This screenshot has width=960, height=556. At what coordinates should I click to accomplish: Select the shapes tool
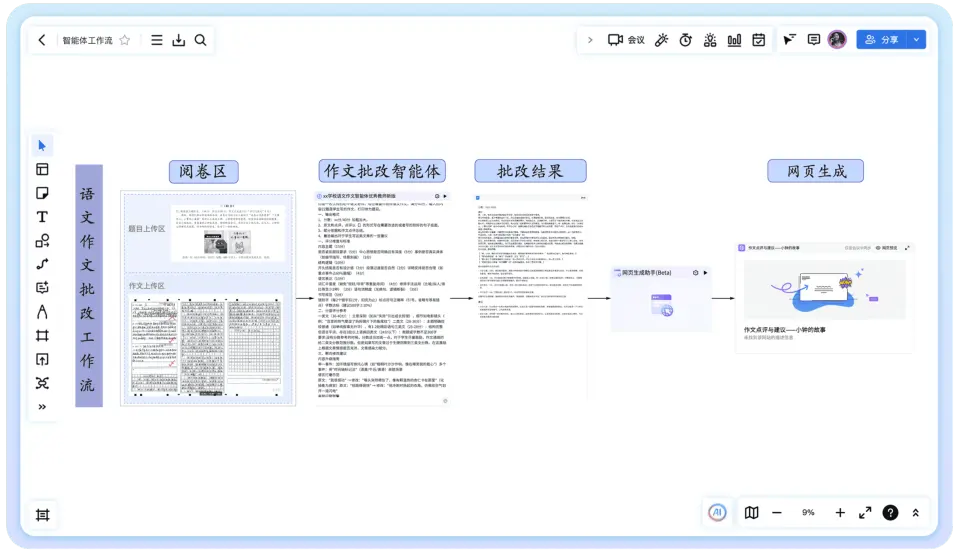(42, 241)
